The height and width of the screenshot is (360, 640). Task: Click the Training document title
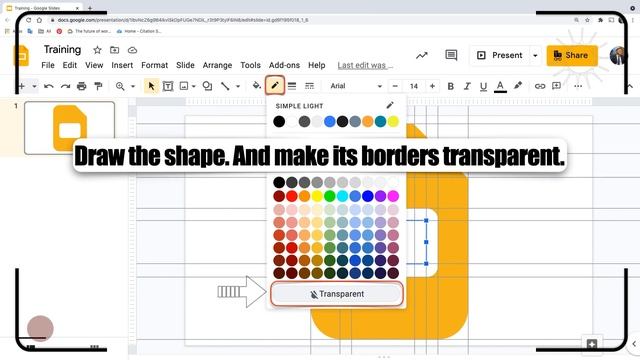tap(62, 49)
